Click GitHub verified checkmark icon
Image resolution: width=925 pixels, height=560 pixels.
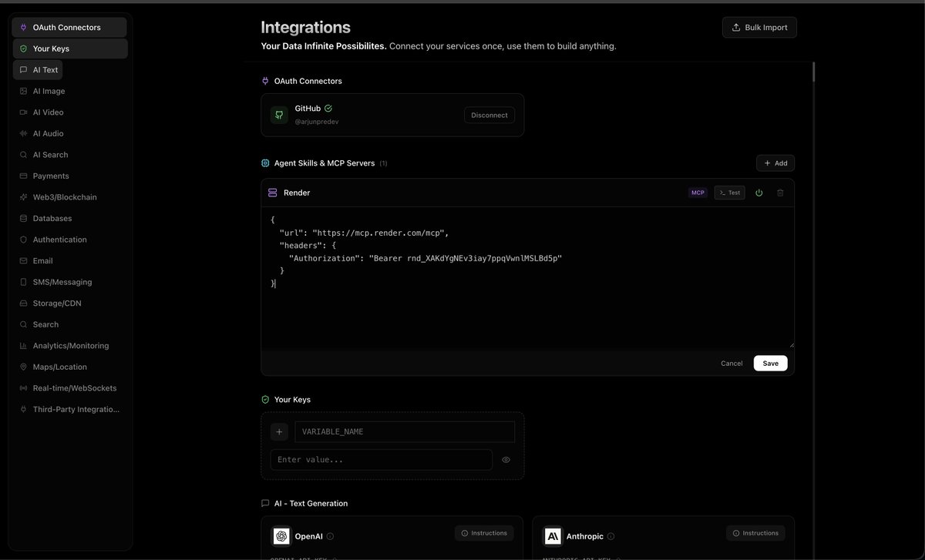(328, 109)
